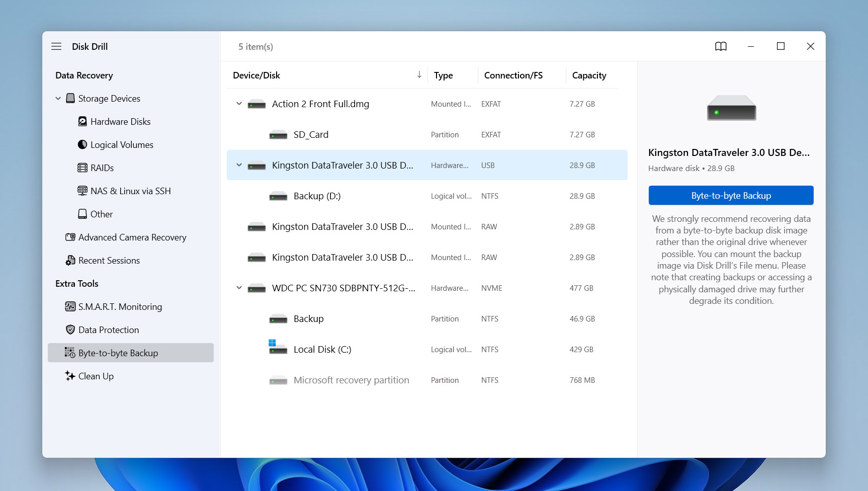Viewport: 868px width, 491px height.
Task: Click the SD_Card partition drive icon
Action: [x=278, y=135]
